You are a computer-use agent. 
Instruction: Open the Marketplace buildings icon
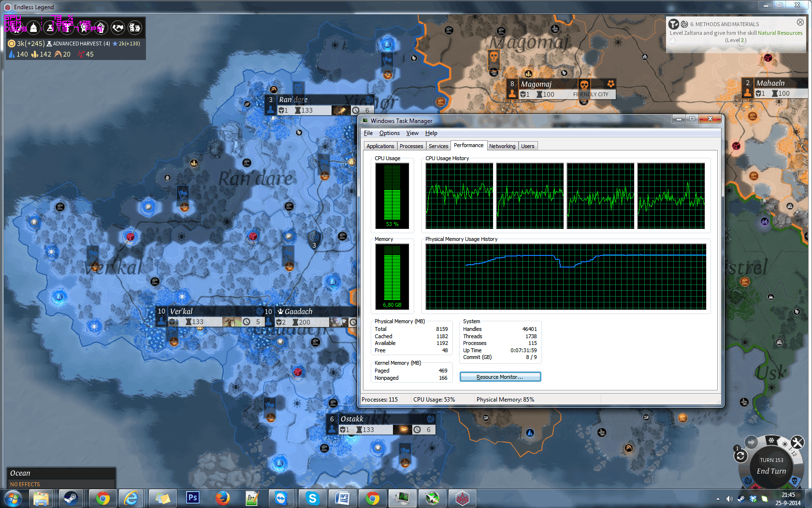pos(135,28)
